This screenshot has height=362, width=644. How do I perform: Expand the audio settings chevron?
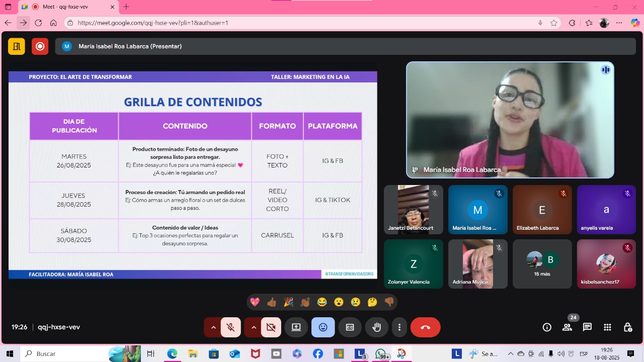[x=213, y=327]
